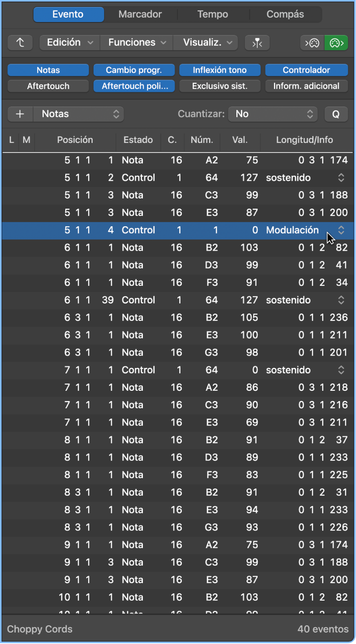Viewport: 356px width, 644px height.
Task: Click the catch playhead icon button
Action: click(x=257, y=42)
